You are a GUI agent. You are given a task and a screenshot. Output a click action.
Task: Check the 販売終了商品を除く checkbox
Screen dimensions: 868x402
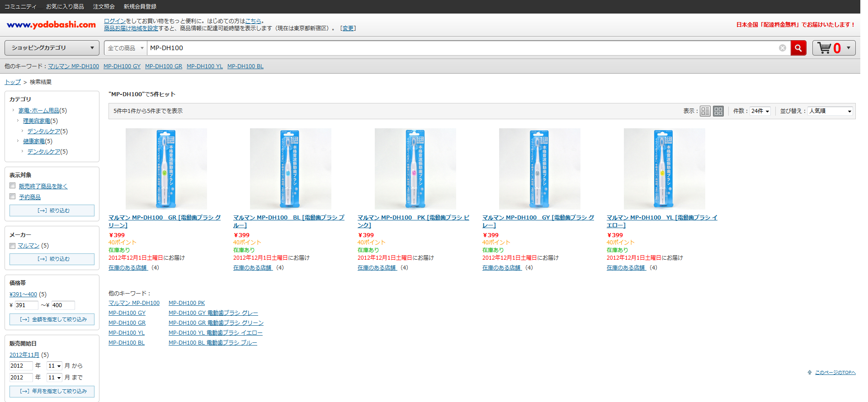(x=13, y=186)
